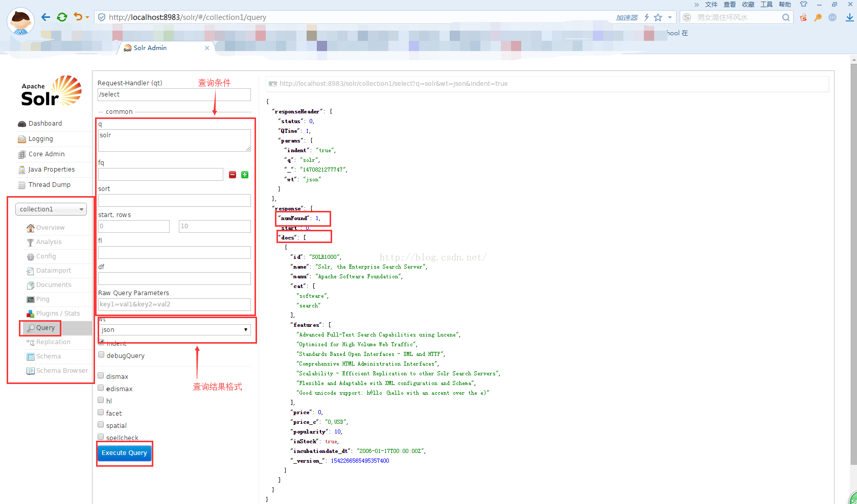Open Dashboard from the sidebar
Screen dimensions: 857x504
(45, 124)
